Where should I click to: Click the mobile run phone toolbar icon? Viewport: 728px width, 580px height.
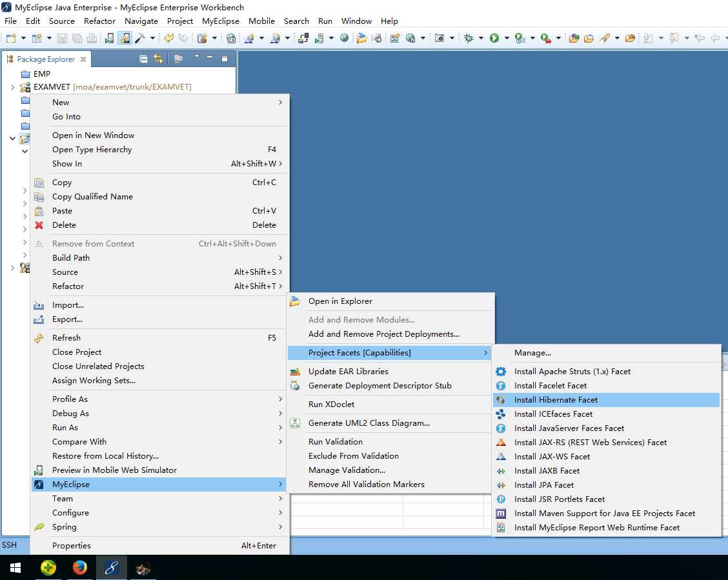109,38
